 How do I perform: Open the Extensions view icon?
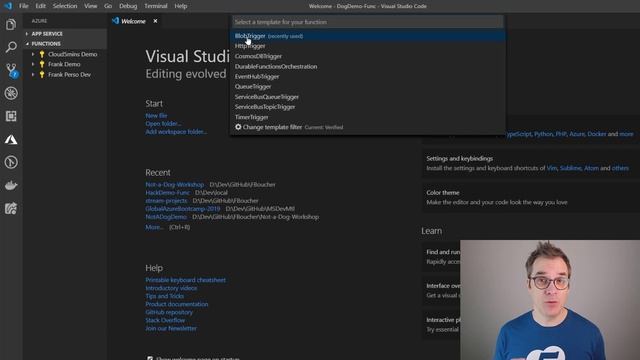[11, 116]
